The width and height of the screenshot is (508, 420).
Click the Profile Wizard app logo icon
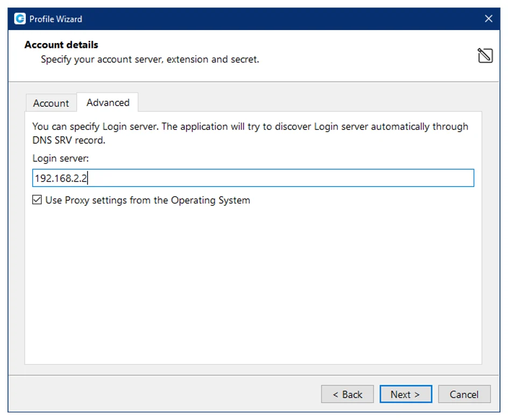click(x=20, y=19)
